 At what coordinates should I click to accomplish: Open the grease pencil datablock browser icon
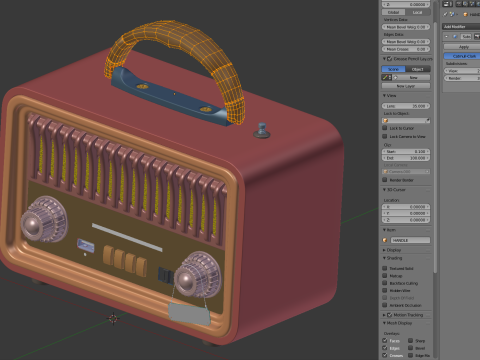(x=386, y=77)
